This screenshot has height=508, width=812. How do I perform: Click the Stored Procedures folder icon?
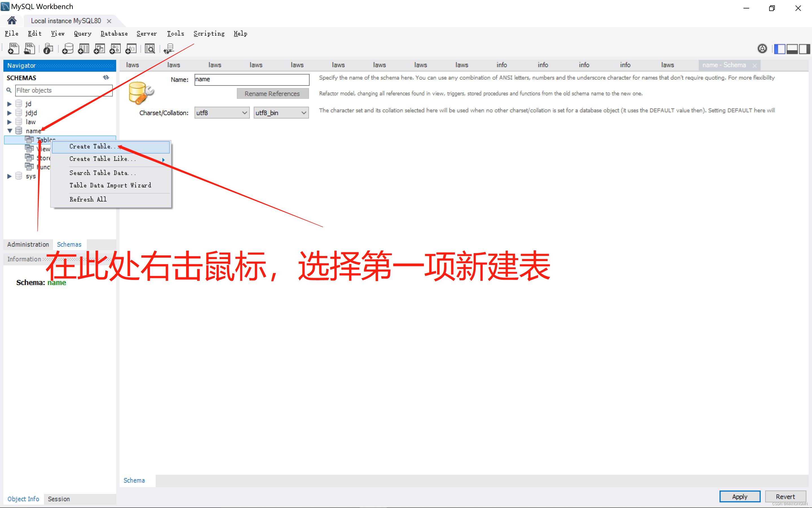pos(30,157)
